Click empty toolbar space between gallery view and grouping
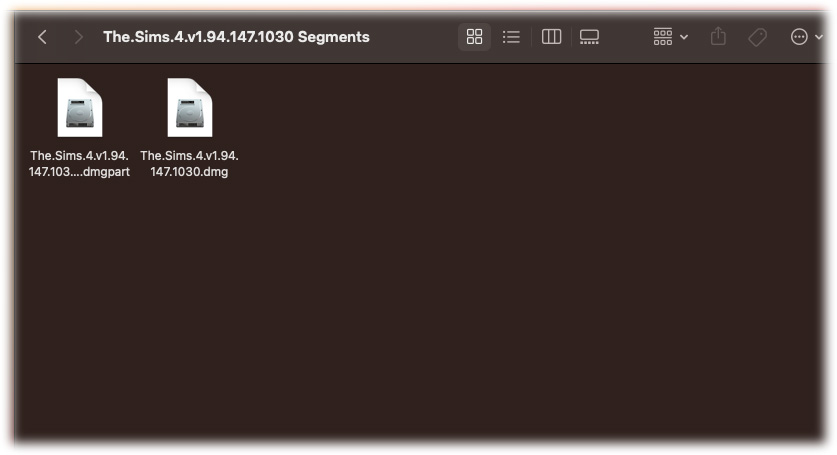 point(626,37)
